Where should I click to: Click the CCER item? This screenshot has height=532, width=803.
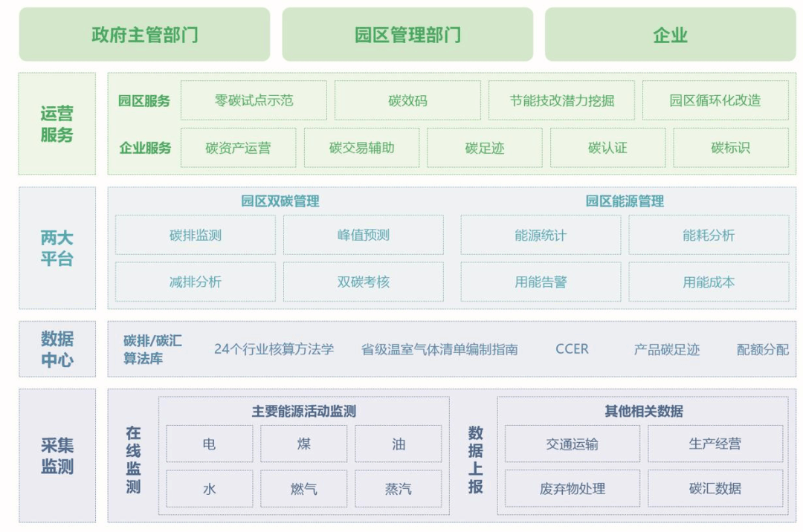click(x=572, y=349)
